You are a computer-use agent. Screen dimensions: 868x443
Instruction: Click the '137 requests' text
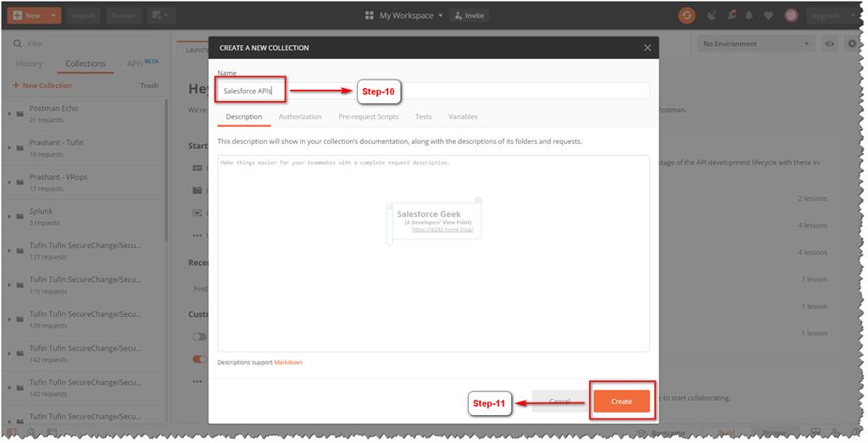coord(47,257)
